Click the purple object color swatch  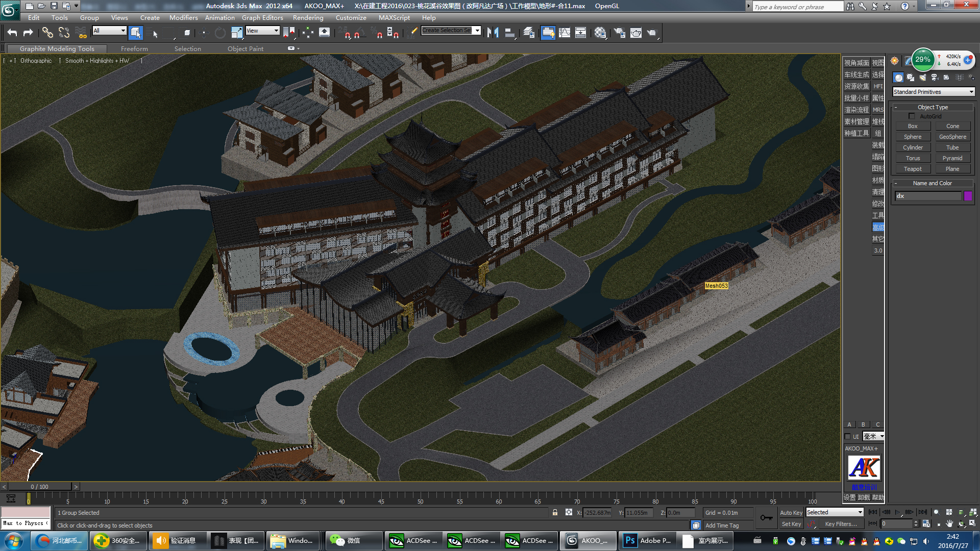[x=968, y=196]
